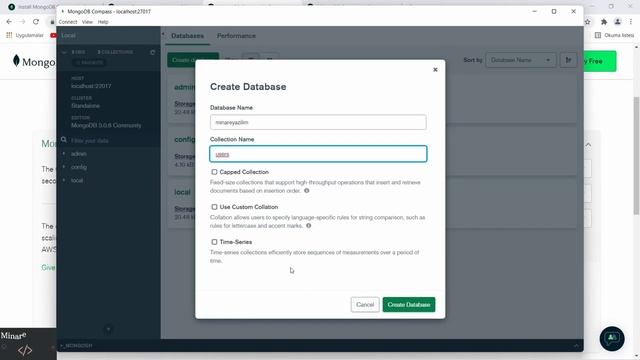Close the Create Database dialog
The image size is (640, 360).
pos(435,70)
